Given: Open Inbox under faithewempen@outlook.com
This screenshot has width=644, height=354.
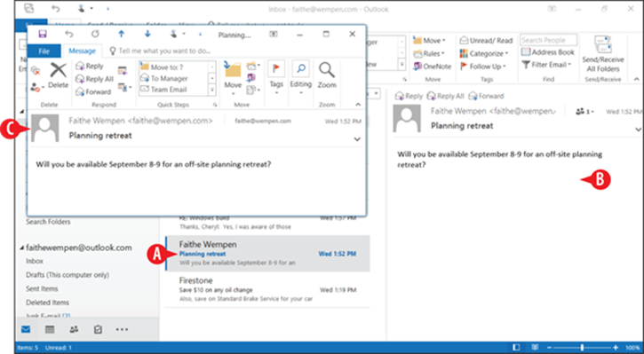Looking at the screenshot, I should (x=35, y=261).
